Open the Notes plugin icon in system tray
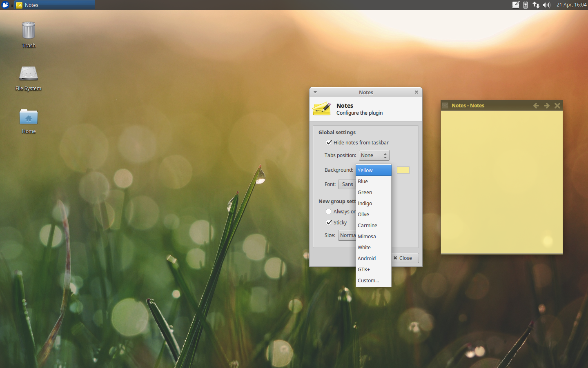The height and width of the screenshot is (368, 588). pyautogui.click(x=515, y=5)
